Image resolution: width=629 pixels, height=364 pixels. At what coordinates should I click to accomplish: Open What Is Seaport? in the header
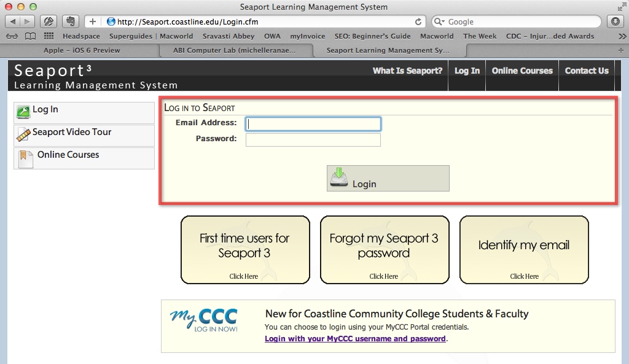pos(407,71)
